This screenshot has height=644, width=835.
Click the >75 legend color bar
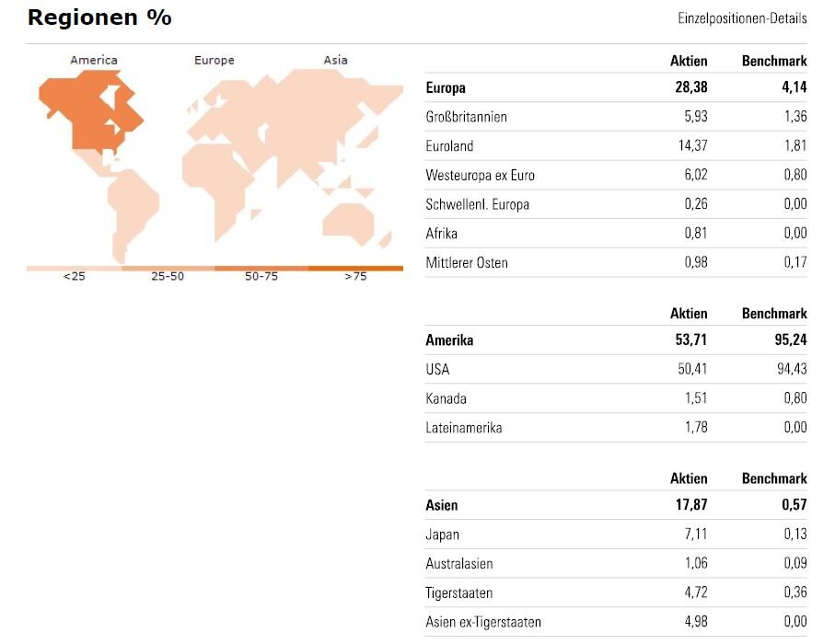(355, 269)
